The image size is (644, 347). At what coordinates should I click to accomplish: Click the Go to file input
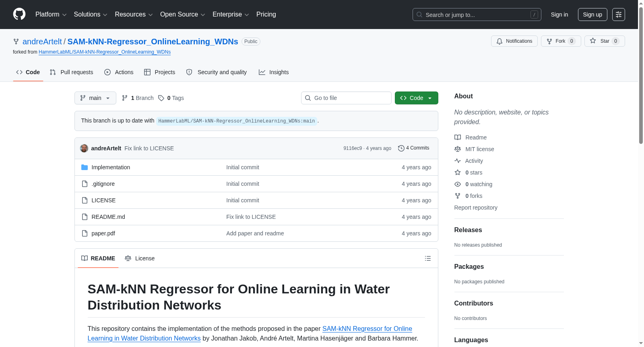tap(346, 98)
